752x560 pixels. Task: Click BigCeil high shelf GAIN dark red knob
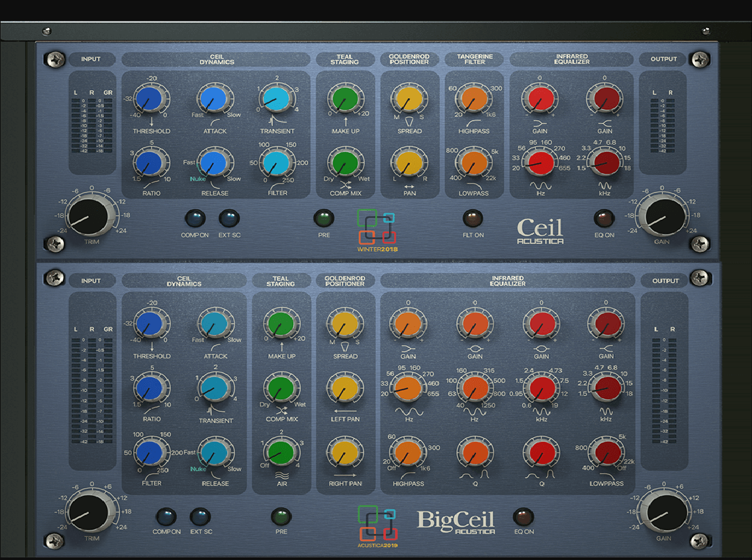point(606,324)
